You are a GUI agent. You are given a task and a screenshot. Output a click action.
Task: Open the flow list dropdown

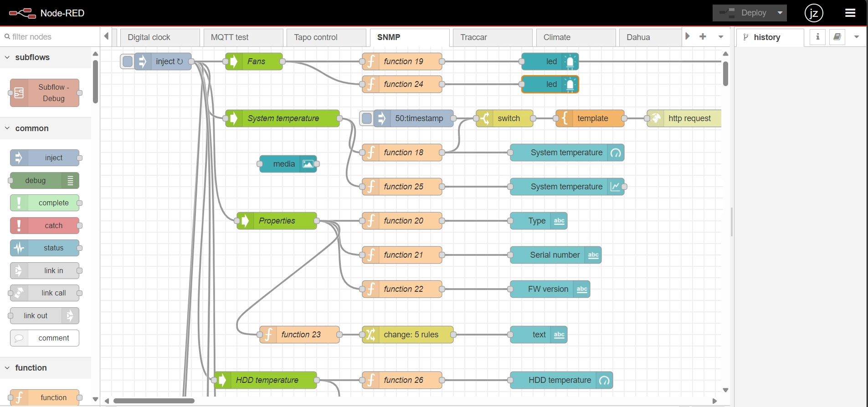pos(721,37)
